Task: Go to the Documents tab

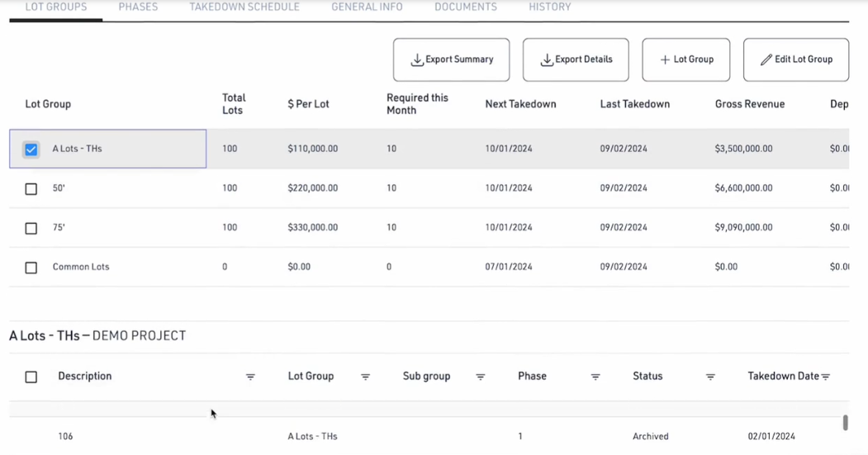Action: 466,7
